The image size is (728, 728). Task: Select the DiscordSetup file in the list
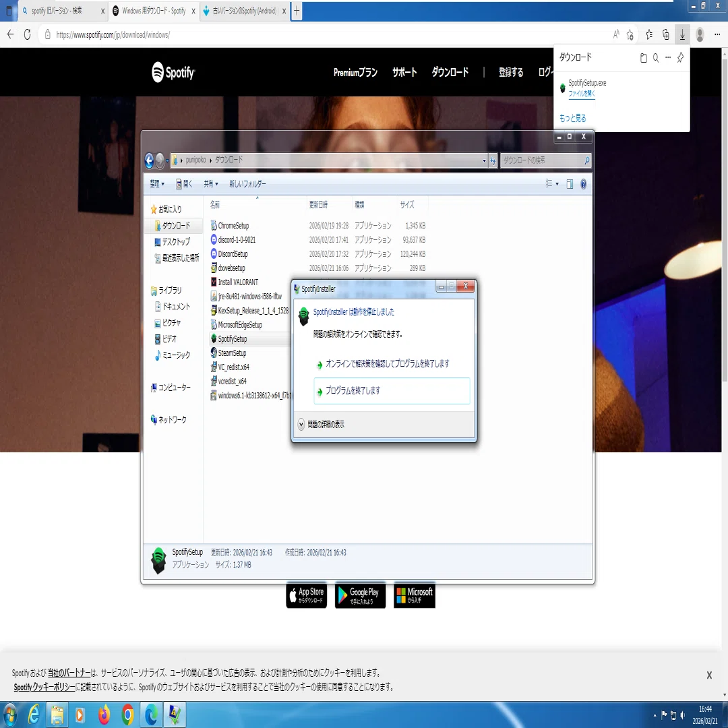click(x=229, y=254)
